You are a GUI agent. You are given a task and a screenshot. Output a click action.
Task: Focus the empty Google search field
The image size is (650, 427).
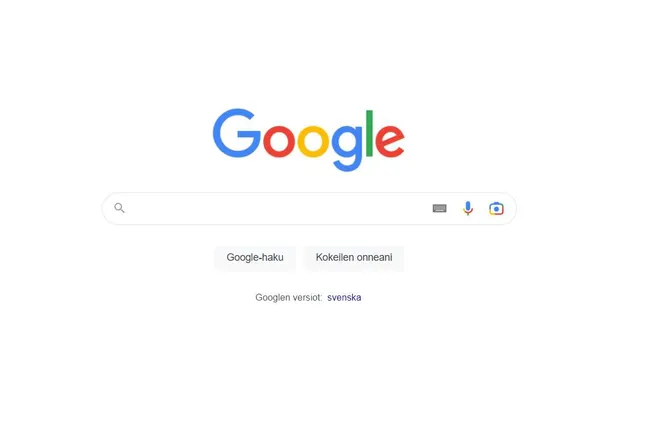pyautogui.click(x=276, y=208)
